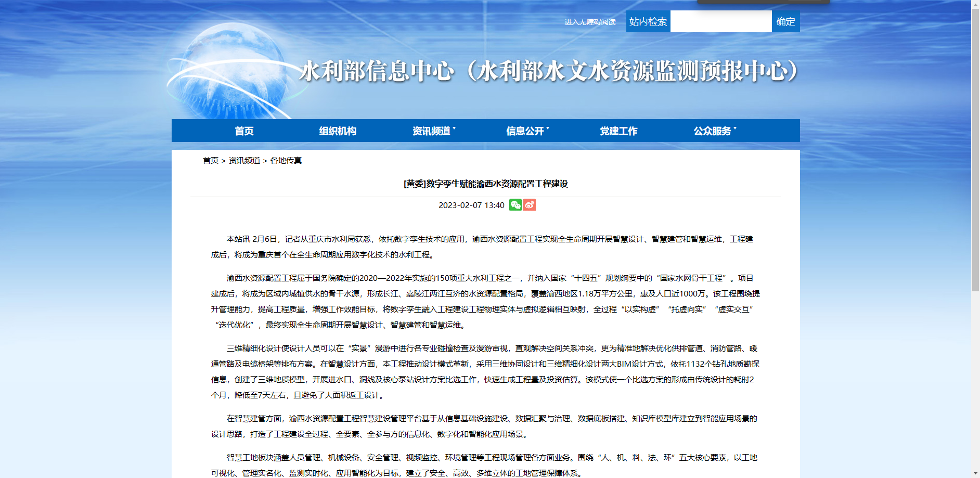Share article via WeChat icon
This screenshot has width=980, height=478.
(515, 205)
